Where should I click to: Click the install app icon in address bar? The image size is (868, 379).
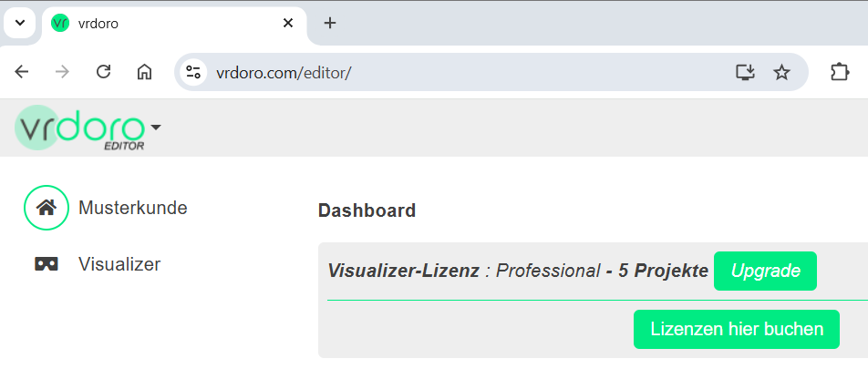pyautogui.click(x=746, y=73)
